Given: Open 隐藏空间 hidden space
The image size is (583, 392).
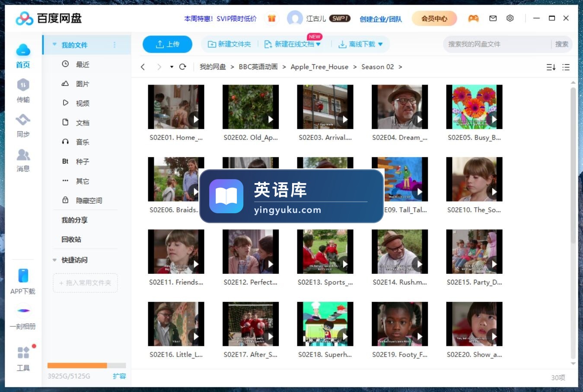Looking at the screenshot, I should pyautogui.click(x=89, y=200).
